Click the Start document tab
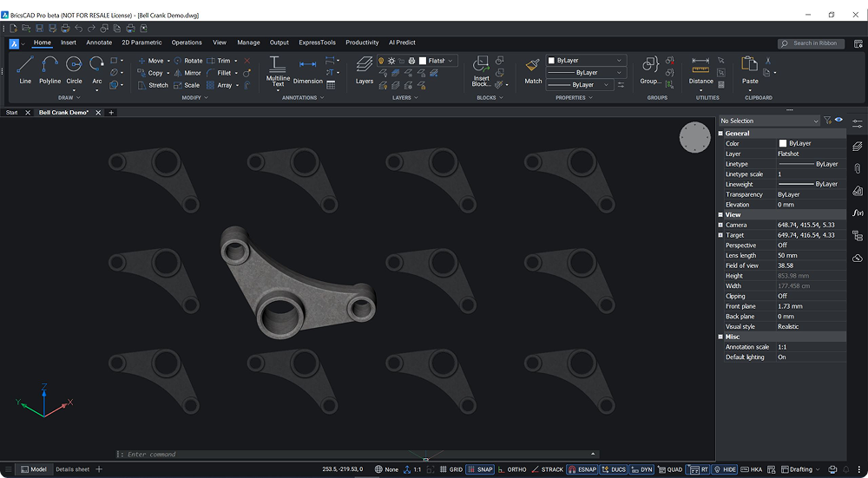The height and width of the screenshot is (478, 868). pyautogui.click(x=12, y=112)
